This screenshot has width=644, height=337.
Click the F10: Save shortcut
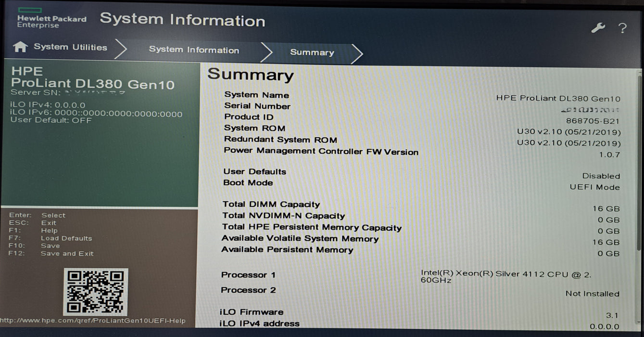click(34, 246)
